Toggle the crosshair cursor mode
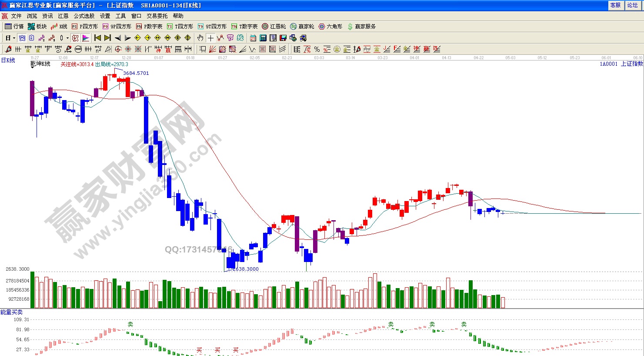Screen dimensions: 644x356 coord(210,38)
